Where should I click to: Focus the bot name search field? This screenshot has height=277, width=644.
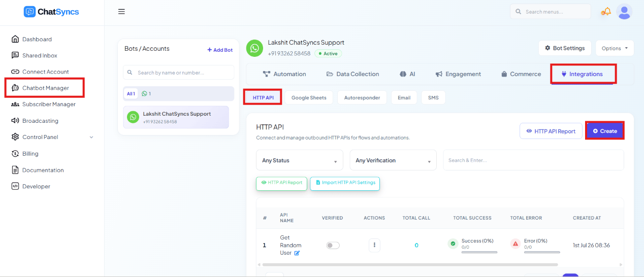pos(178,73)
